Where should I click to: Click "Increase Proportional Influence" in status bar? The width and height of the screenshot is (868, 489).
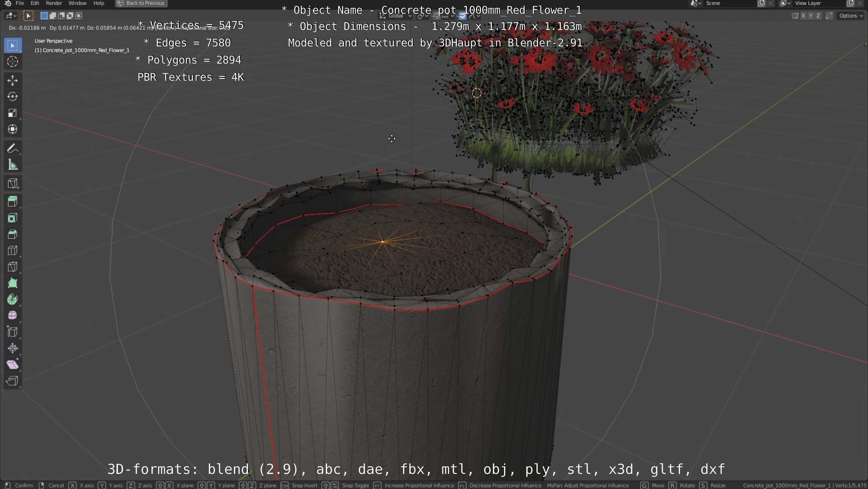(419, 485)
